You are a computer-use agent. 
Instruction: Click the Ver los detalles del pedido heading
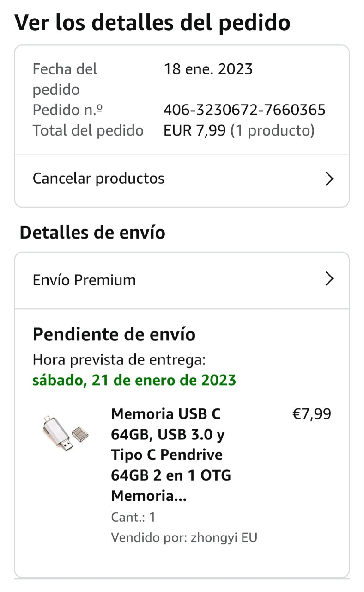pyautogui.click(x=152, y=22)
